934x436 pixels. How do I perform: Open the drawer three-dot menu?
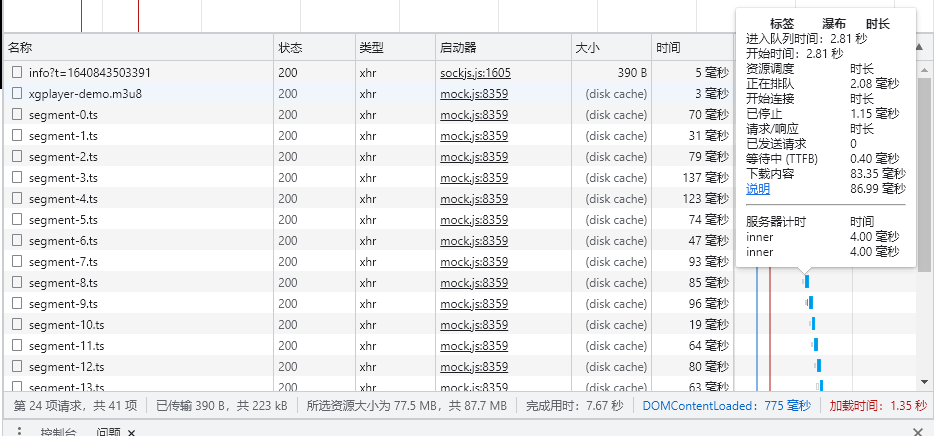19,431
